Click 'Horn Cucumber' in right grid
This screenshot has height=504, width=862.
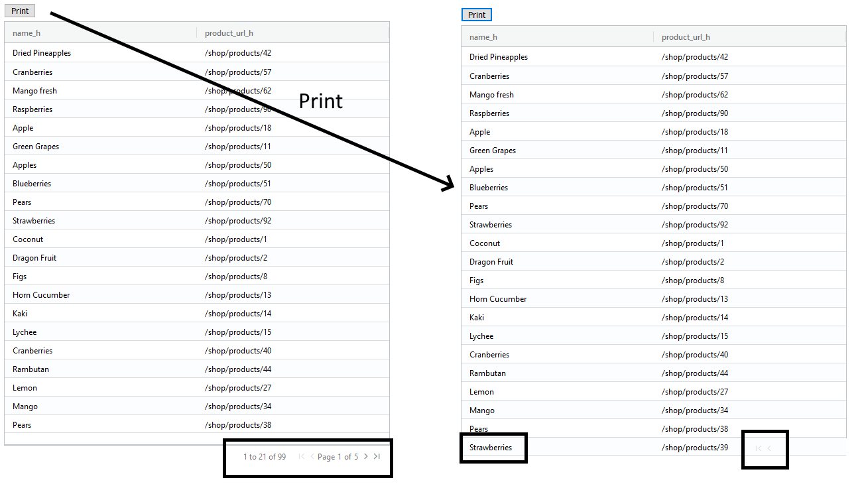pyautogui.click(x=498, y=299)
